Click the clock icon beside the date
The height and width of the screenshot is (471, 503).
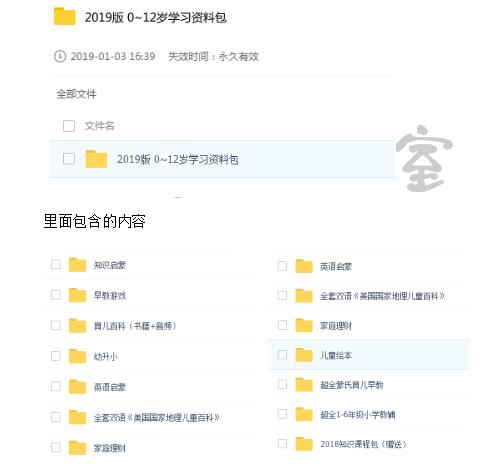coord(60,56)
